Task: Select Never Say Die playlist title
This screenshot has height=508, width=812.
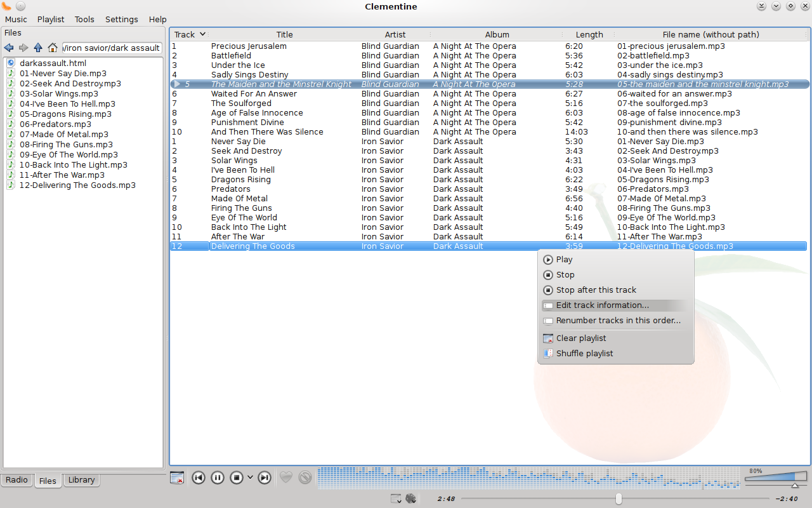Action: coord(238,142)
